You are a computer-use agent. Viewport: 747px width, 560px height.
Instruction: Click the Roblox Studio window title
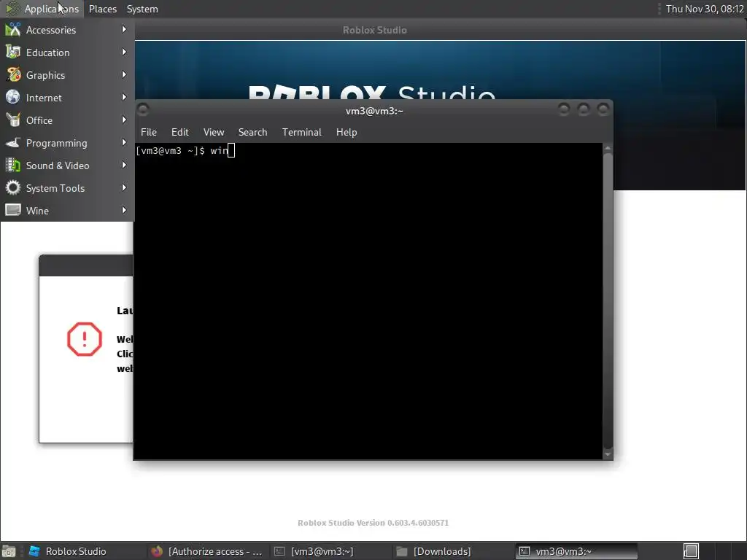point(374,30)
